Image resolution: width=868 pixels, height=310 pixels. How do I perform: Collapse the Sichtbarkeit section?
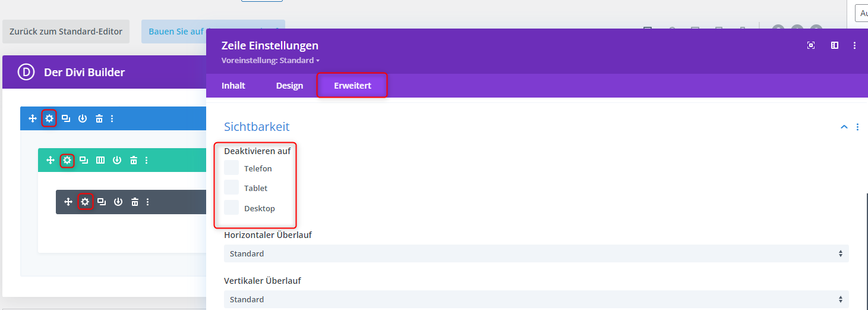[844, 127]
